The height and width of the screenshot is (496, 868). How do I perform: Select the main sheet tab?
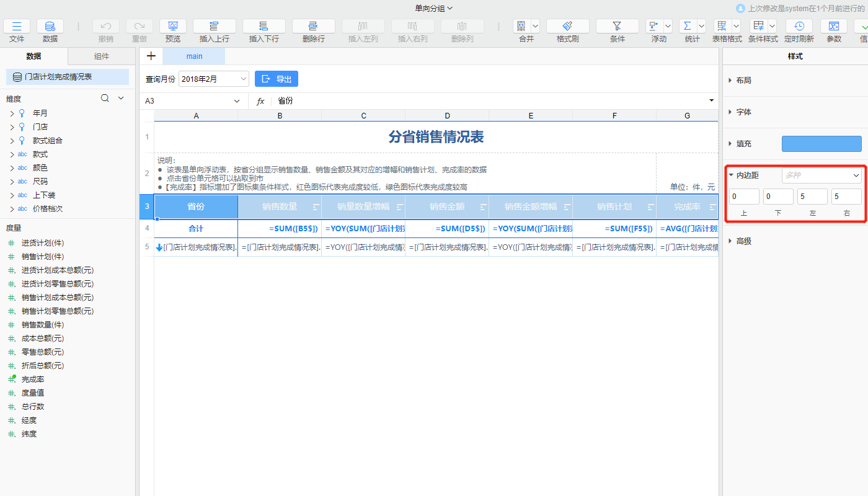click(193, 56)
